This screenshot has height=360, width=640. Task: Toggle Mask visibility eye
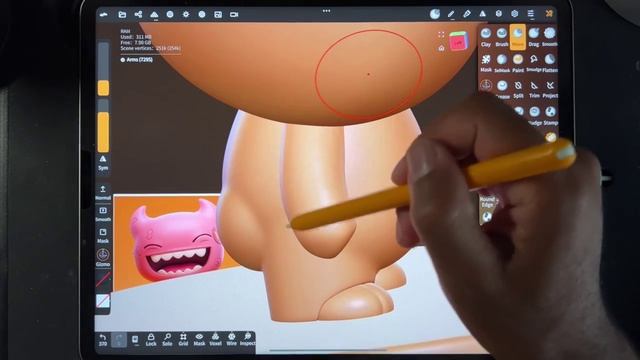tap(199, 339)
